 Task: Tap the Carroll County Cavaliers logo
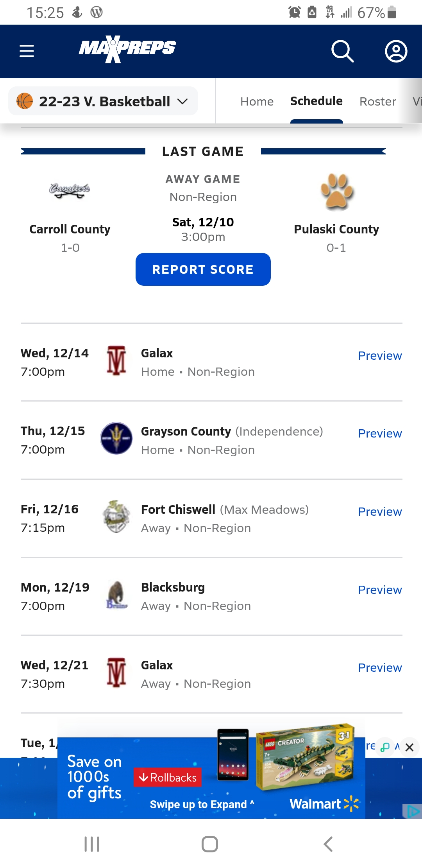pyautogui.click(x=70, y=190)
